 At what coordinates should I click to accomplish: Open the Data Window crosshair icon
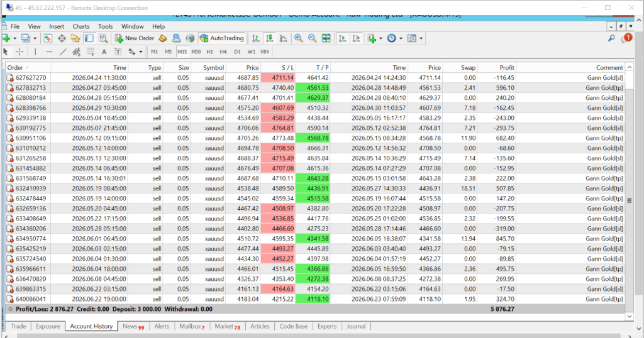pos(62,38)
